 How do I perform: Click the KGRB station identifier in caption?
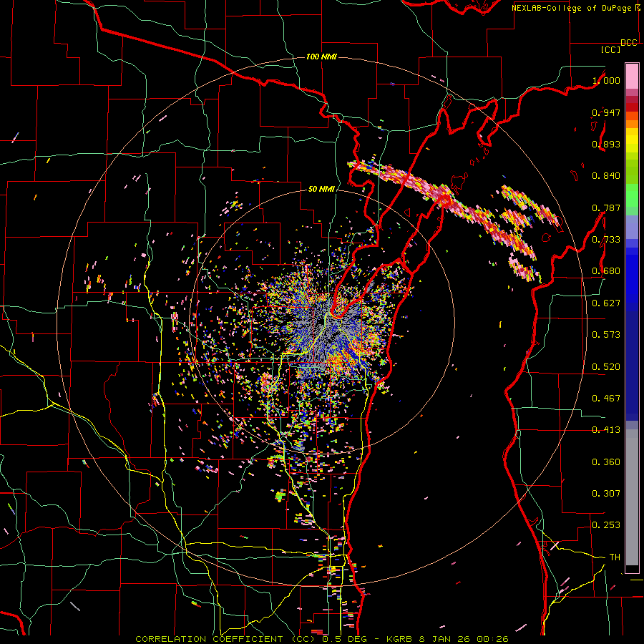click(x=401, y=639)
